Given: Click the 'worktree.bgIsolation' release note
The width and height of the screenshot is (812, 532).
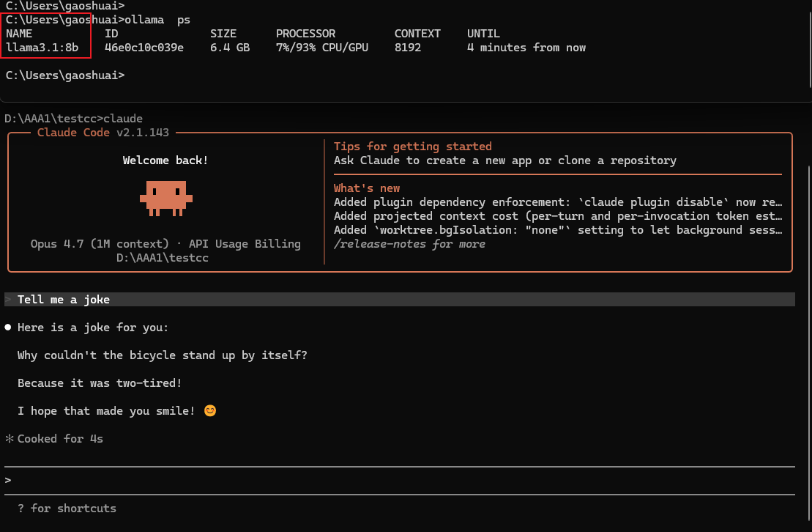Looking at the screenshot, I should coord(558,230).
